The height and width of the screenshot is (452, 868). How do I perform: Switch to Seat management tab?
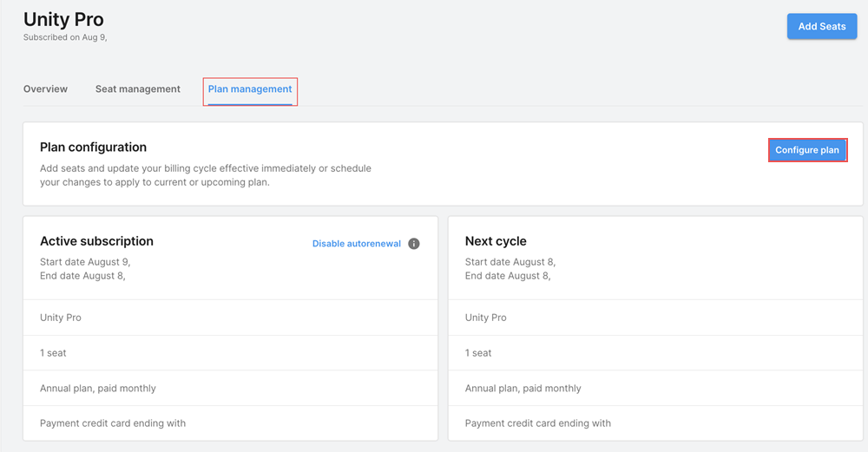(x=138, y=89)
